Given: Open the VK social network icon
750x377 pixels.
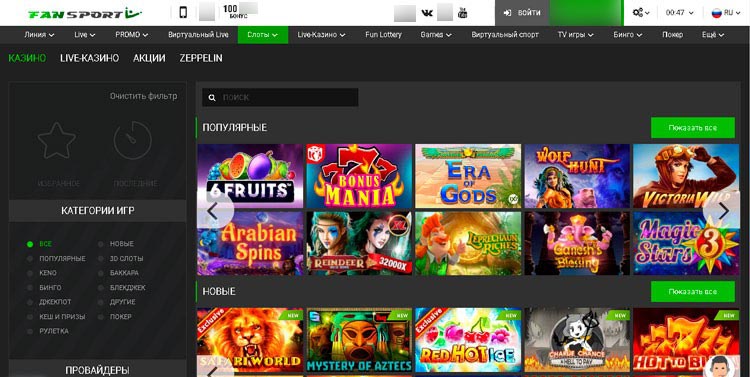Looking at the screenshot, I should point(427,13).
